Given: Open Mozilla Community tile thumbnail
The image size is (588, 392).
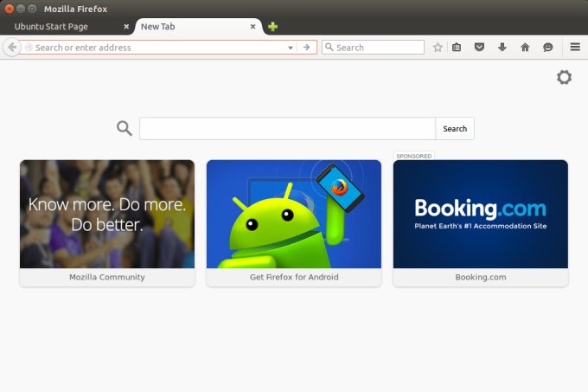Looking at the screenshot, I should [x=107, y=214].
